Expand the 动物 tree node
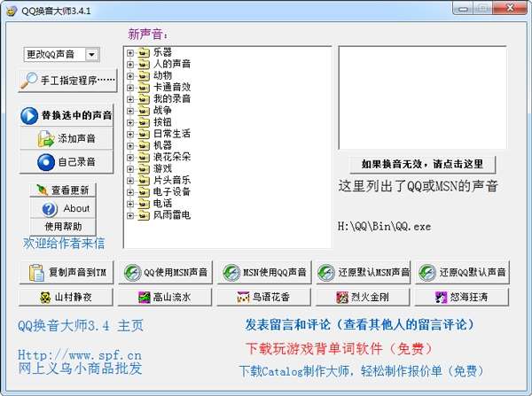The image size is (532, 396). tap(130, 76)
